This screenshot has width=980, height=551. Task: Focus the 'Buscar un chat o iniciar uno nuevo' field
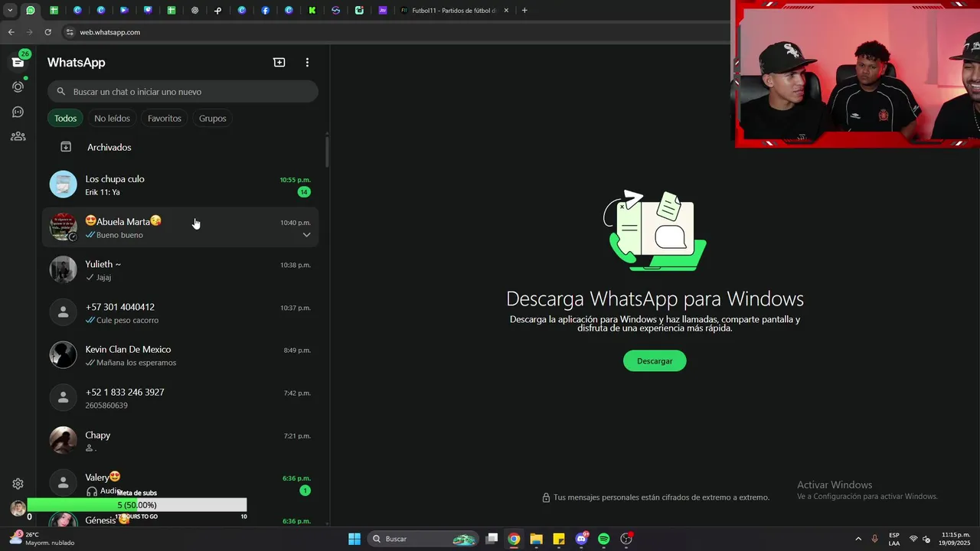(x=182, y=92)
